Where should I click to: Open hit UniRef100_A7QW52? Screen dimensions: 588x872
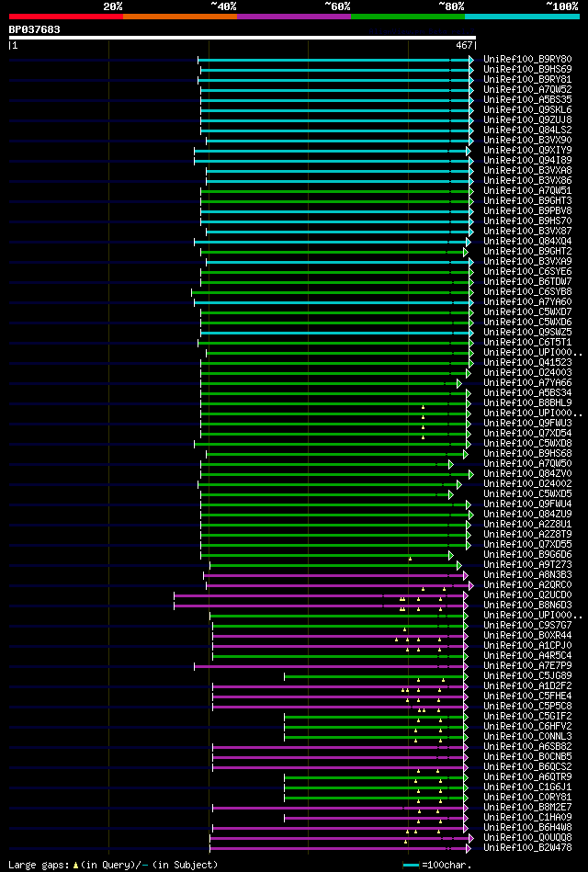[x=527, y=89]
